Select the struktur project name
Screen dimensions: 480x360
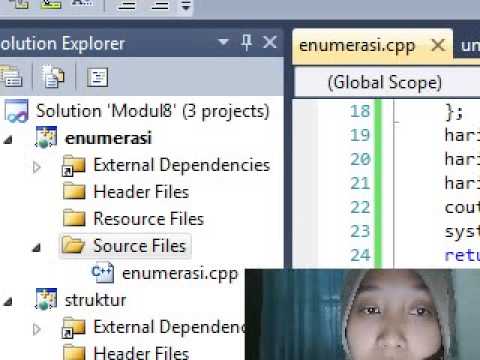pos(95,300)
